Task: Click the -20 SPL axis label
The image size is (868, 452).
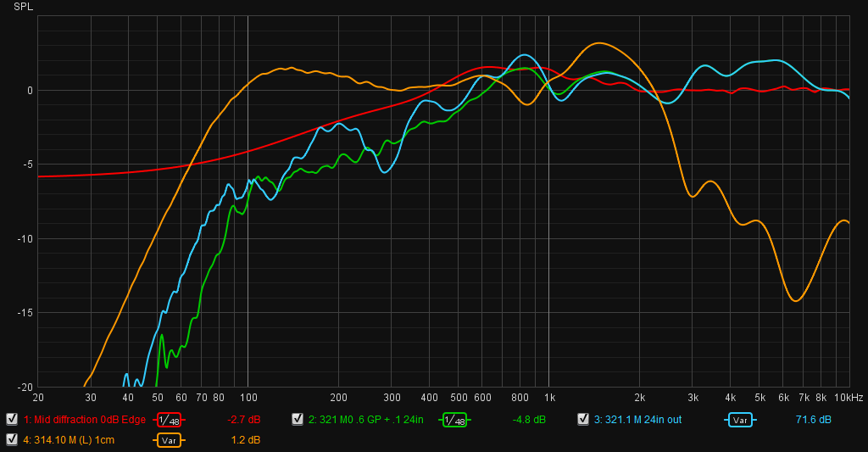Action: point(26,388)
